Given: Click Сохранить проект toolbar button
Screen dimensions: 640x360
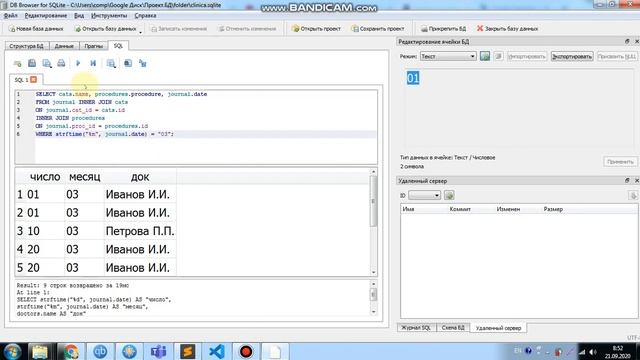Looking at the screenshot, I should click(x=378, y=29).
